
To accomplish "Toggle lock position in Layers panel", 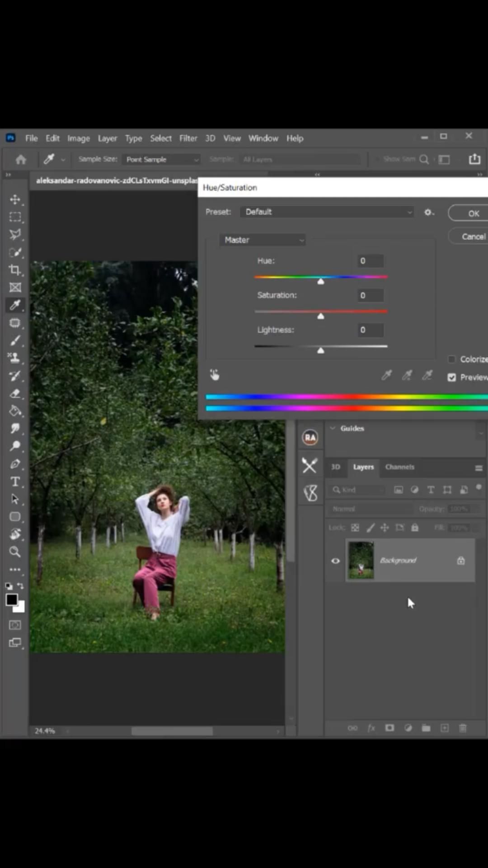I will pos(385,528).
